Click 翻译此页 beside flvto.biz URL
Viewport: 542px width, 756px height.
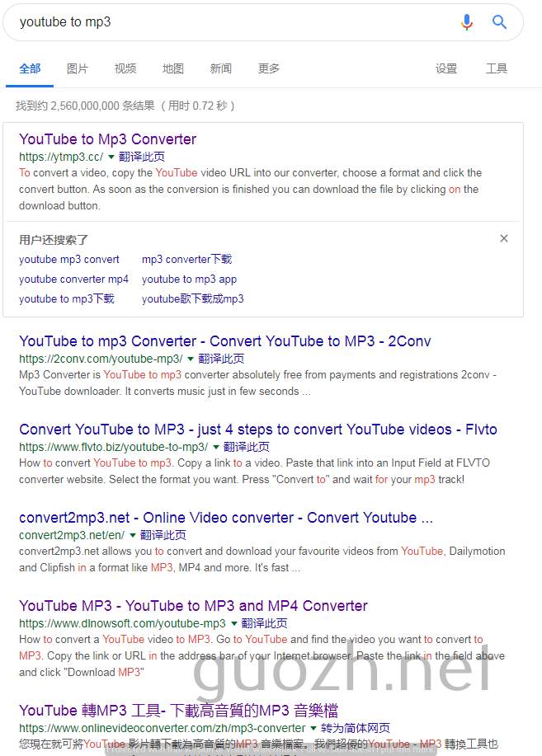[x=246, y=447]
